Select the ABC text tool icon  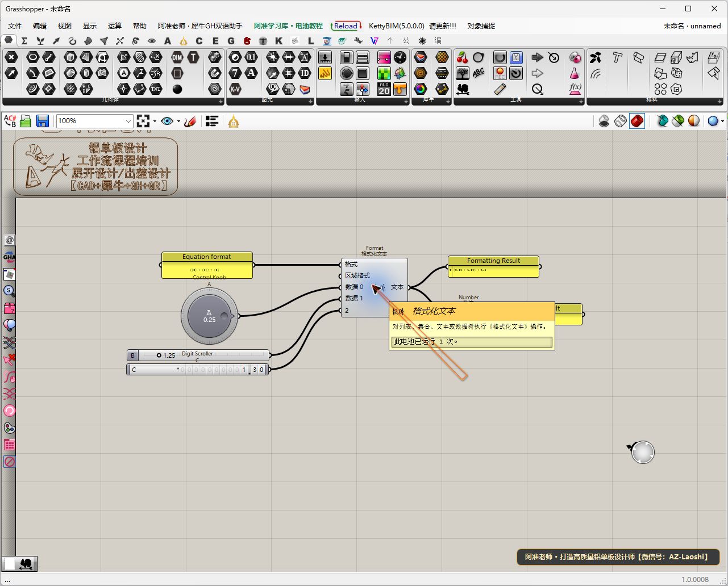point(479,73)
